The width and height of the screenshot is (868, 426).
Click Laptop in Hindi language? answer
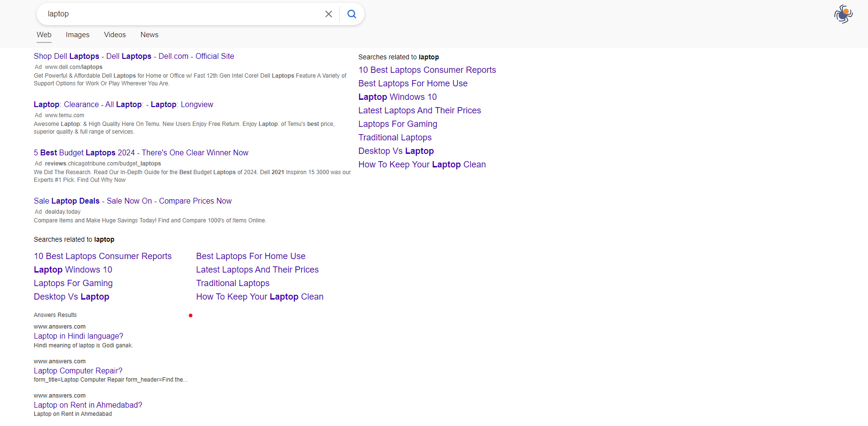pyautogui.click(x=79, y=336)
